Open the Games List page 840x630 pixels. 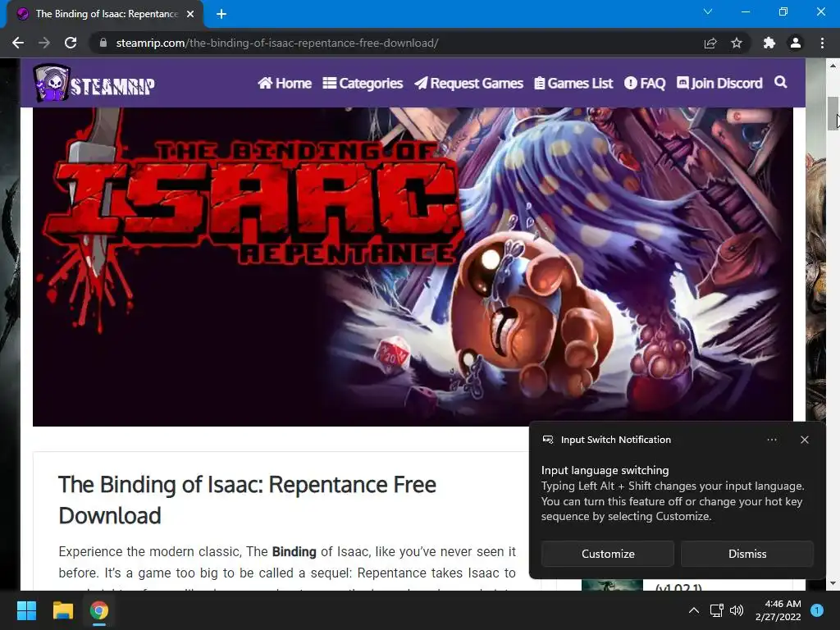click(573, 83)
